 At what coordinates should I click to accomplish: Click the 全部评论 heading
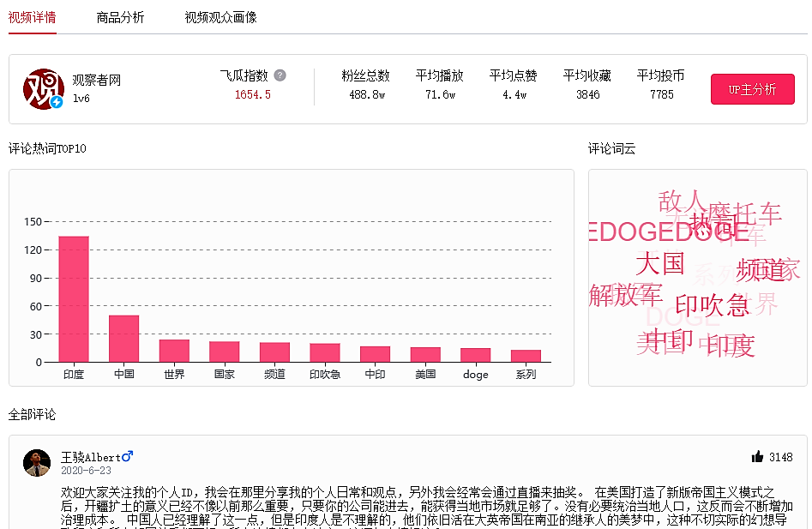point(32,414)
